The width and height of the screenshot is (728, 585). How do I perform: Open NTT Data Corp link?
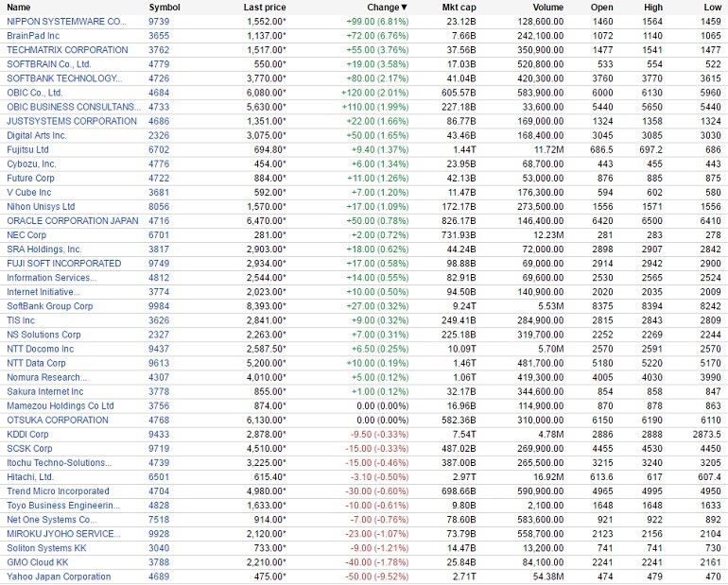point(36,363)
